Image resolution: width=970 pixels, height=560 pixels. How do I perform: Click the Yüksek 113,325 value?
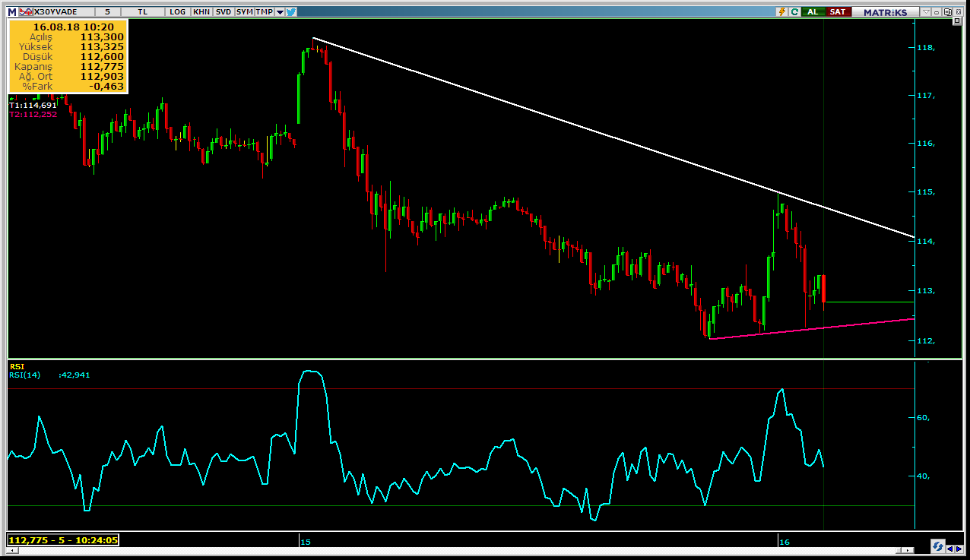[102, 46]
